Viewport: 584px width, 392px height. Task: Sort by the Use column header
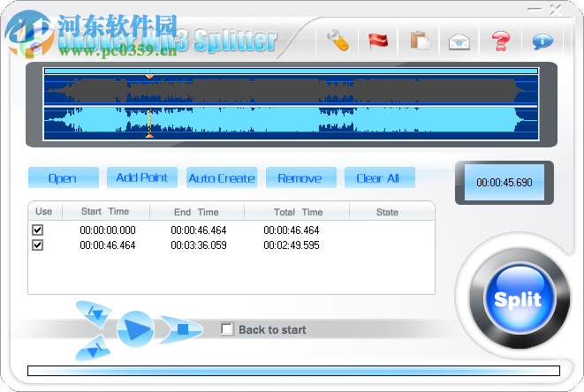tap(45, 211)
